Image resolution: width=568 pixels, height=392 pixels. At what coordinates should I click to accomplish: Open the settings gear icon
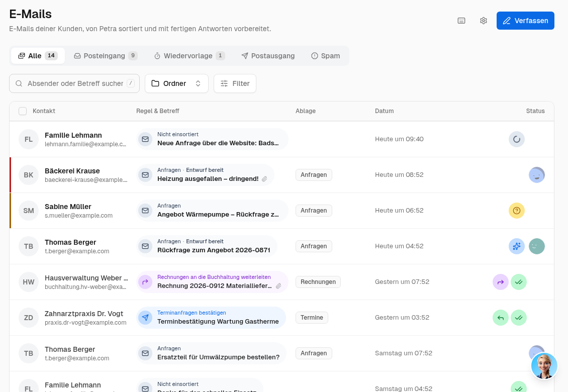[483, 21]
